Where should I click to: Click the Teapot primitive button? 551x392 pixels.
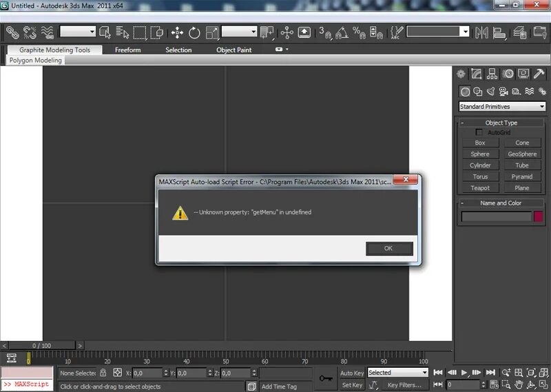[480, 188]
